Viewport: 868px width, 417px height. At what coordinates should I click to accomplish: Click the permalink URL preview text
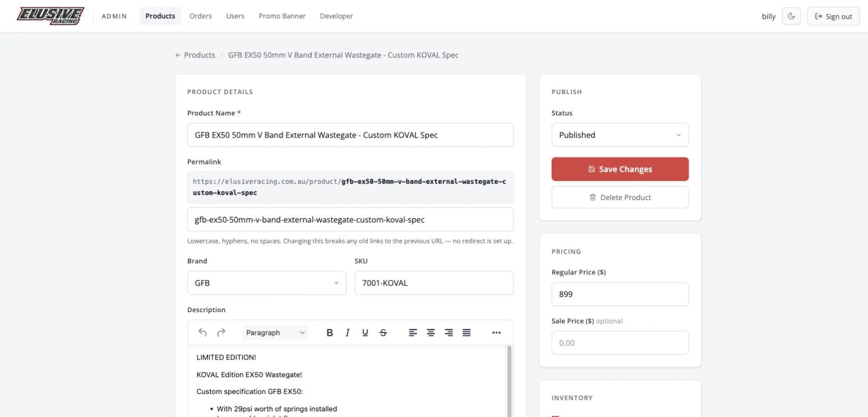[x=350, y=187]
